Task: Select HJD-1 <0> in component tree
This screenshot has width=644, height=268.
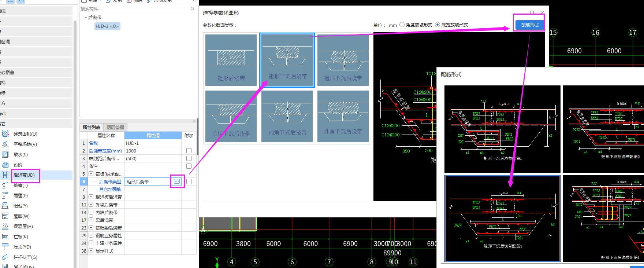Action: (x=107, y=26)
